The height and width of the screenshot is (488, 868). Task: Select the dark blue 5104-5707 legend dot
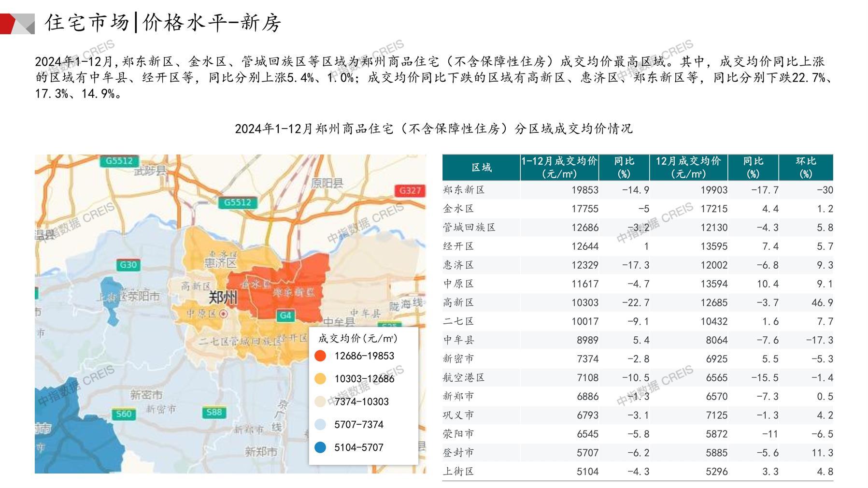[320, 447]
